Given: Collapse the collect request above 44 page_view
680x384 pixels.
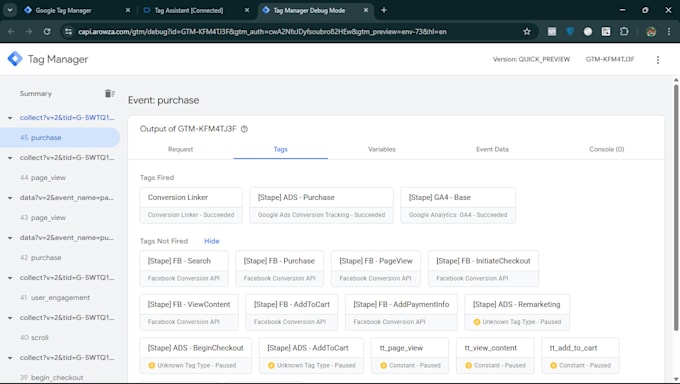Looking at the screenshot, I should click(10, 158).
